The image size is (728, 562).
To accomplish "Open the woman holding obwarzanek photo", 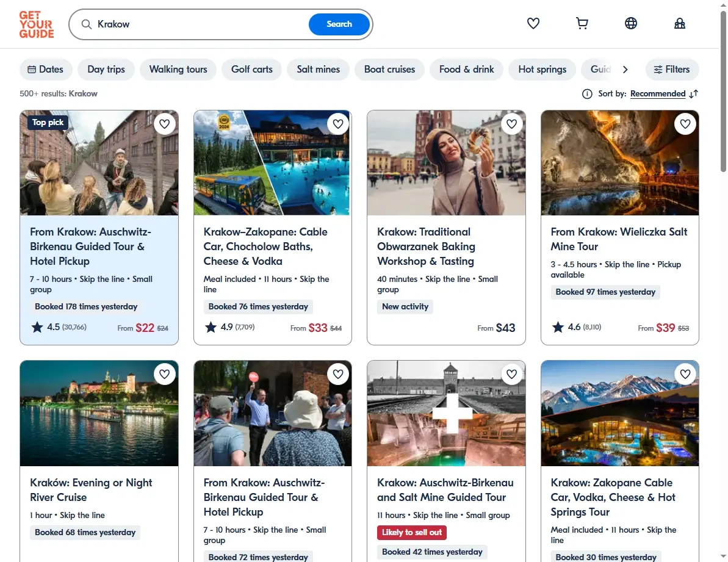I will tap(446, 163).
